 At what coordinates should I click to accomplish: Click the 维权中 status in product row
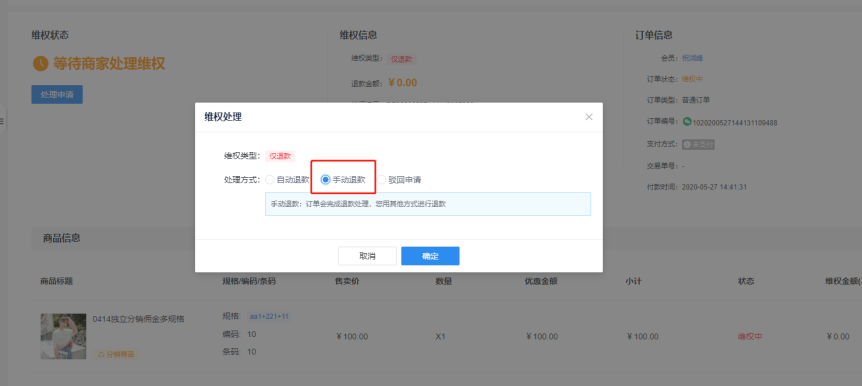[x=750, y=337]
